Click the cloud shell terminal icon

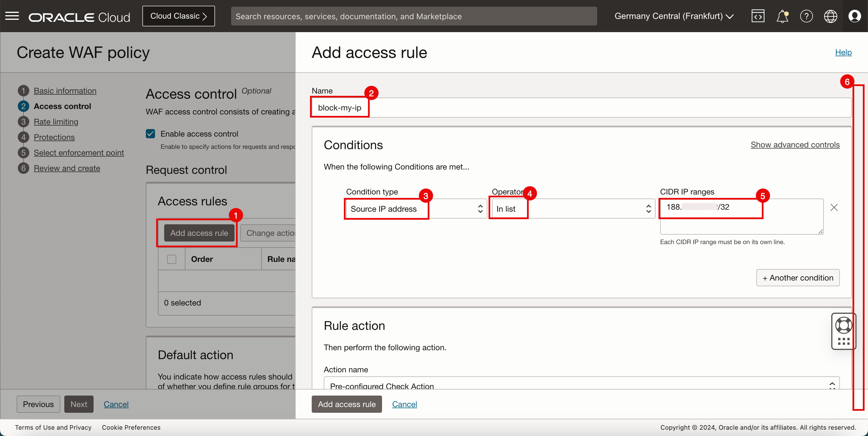pos(757,15)
